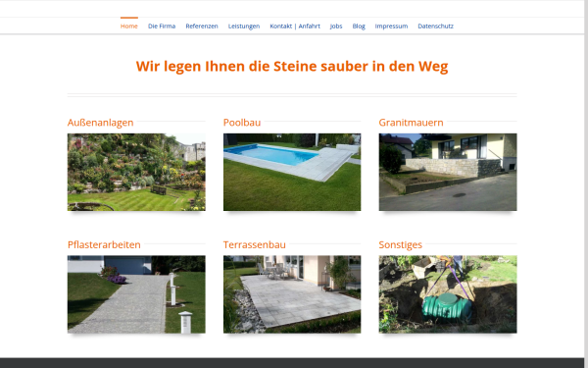The width and height of the screenshot is (588, 368).
Task: Open Impressum in the navigation bar
Action: (x=391, y=26)
